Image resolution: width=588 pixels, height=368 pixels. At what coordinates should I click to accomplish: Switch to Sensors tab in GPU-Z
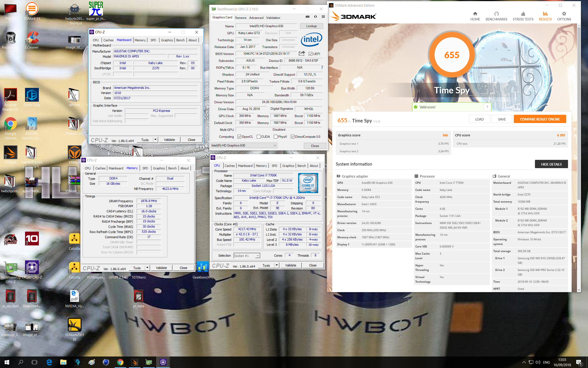(x=240, y=17)
